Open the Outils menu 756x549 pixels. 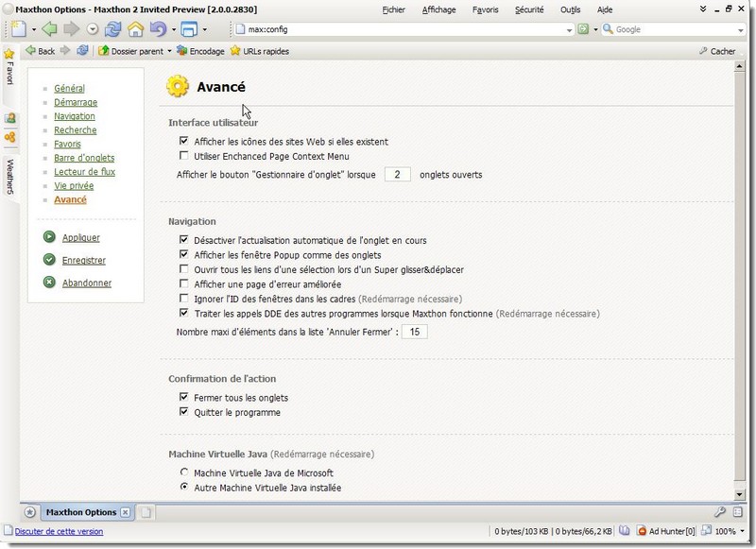[x=570, y=9]
